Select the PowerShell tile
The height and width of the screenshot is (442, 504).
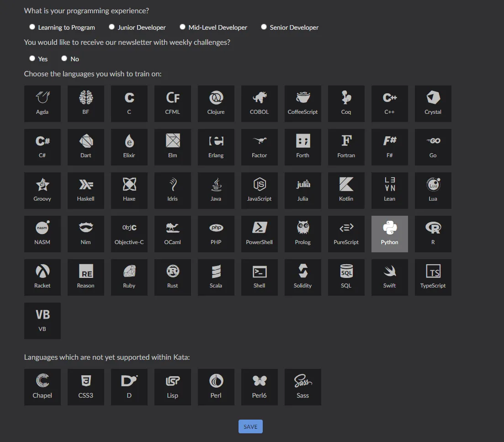coord(260,234)
